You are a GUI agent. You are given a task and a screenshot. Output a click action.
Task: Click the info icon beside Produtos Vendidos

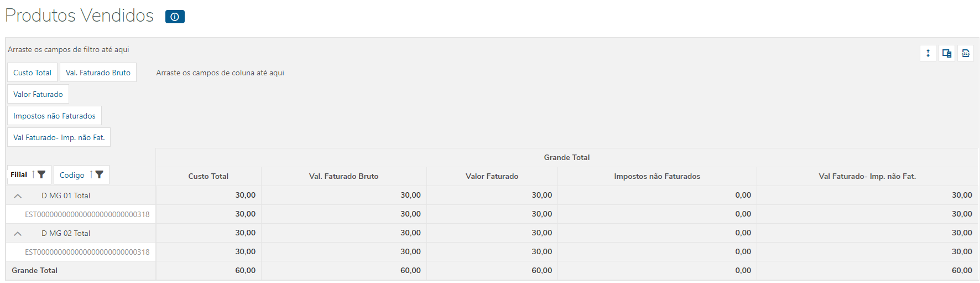(x=175, y=17)
